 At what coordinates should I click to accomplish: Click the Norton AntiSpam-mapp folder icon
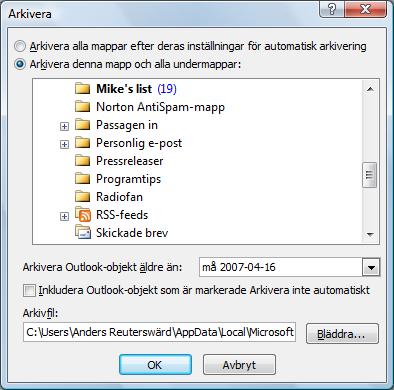click(82, 107)
